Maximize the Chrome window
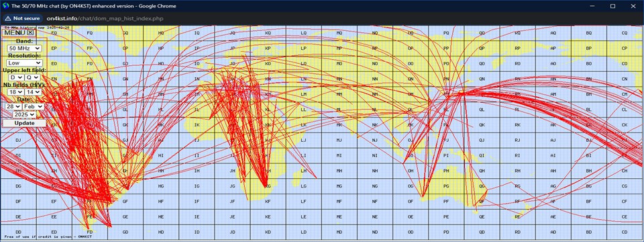This screenshot has width=644, height=242. 612,6
